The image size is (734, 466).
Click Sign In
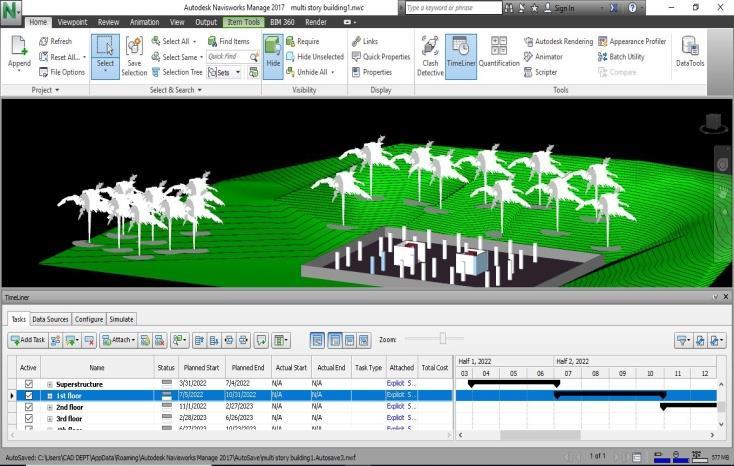[x=559, y=8]
